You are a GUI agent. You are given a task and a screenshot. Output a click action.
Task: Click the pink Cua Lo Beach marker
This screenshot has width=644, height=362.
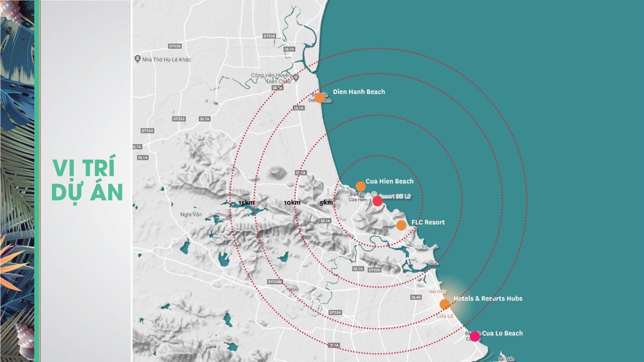click(x=474, y=336)
